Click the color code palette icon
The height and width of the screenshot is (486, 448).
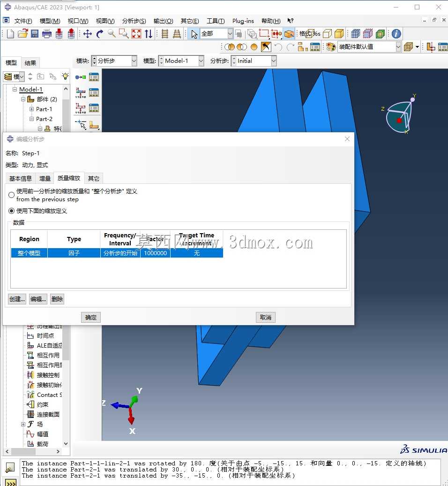click(x=331, y=47)
